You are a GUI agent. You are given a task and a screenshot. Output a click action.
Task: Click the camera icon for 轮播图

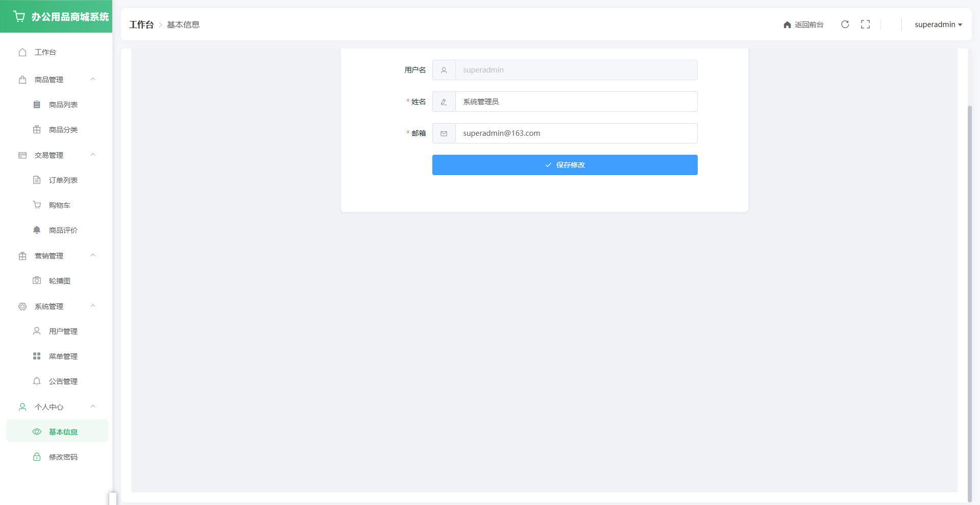tap(37, 281)
